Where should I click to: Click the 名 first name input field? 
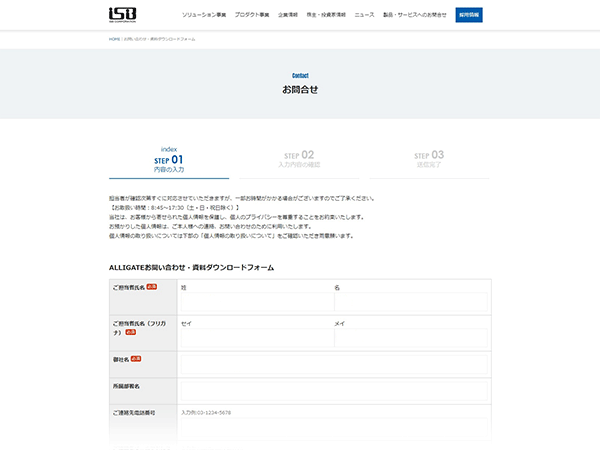point(410,302)
